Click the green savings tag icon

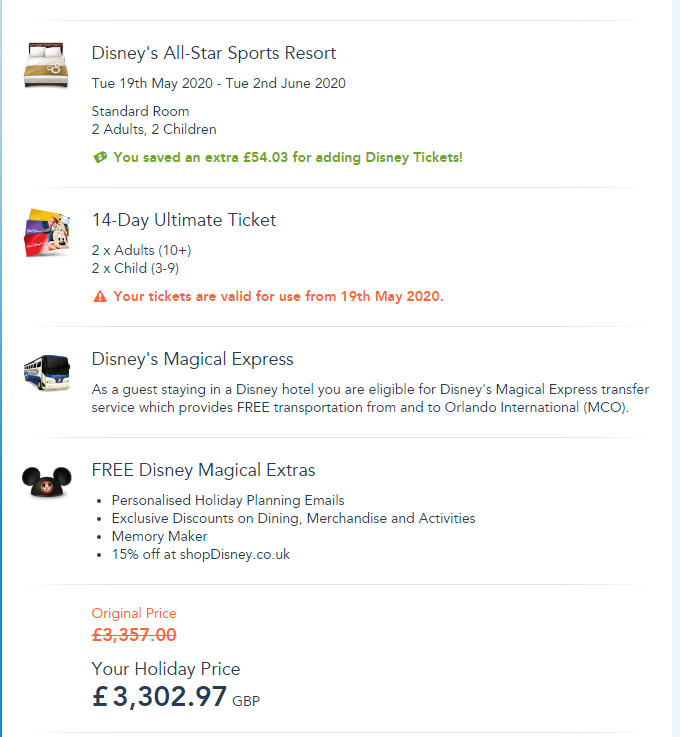tap(99, 157)
